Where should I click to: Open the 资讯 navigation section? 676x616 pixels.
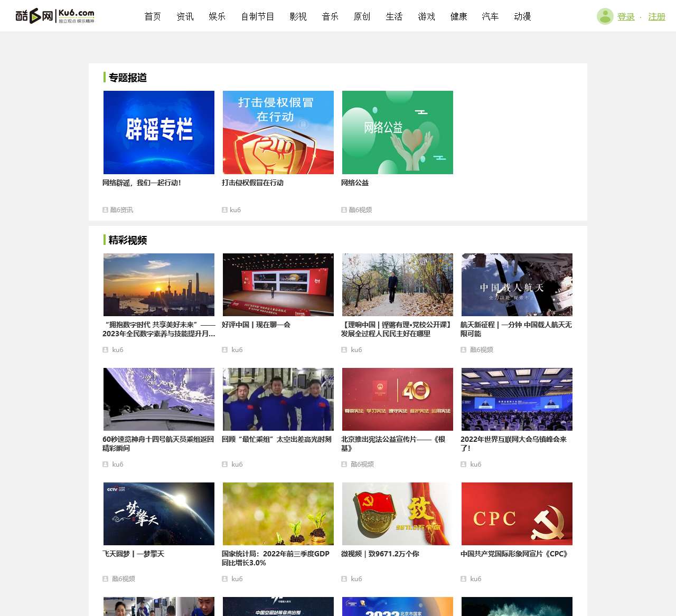click(185, 16)
